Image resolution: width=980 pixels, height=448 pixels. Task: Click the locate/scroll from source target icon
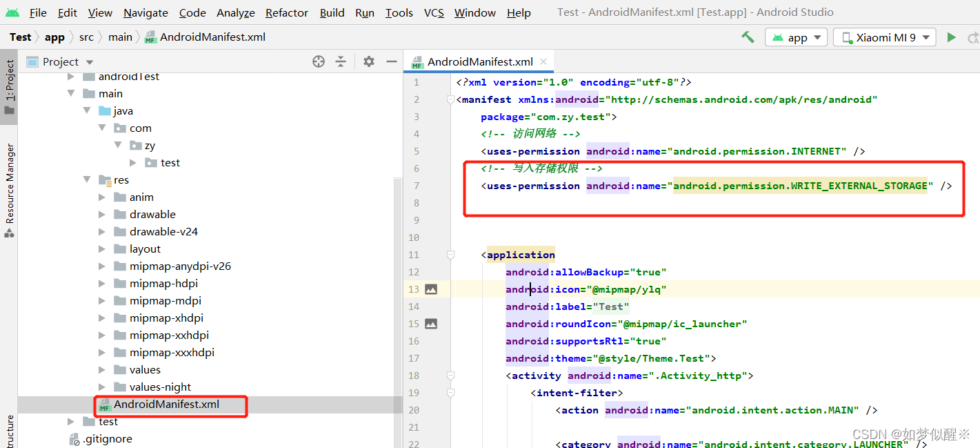pos(319,61)
